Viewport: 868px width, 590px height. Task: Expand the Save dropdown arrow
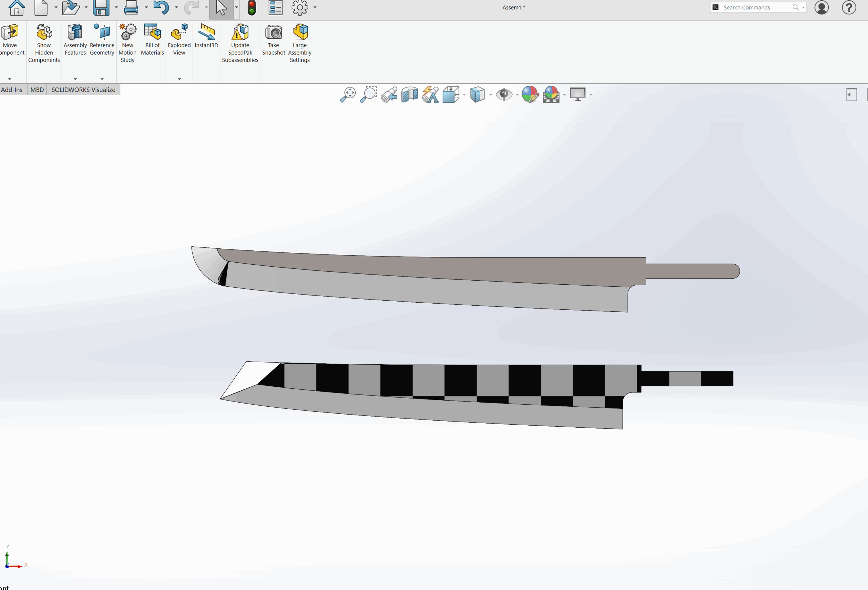(116, 7)
